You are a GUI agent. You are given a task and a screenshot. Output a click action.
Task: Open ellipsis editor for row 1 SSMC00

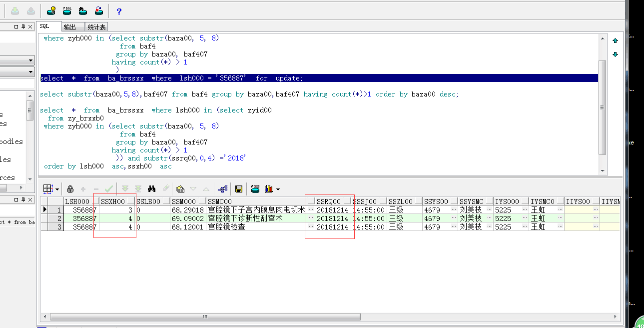(x=311, y=210)
